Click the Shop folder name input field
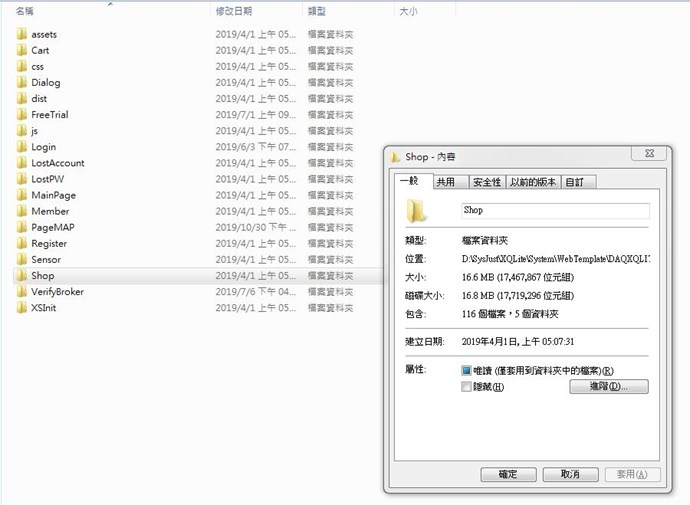The width and height of the screenshot is (690, 505). tap(555, 210)
